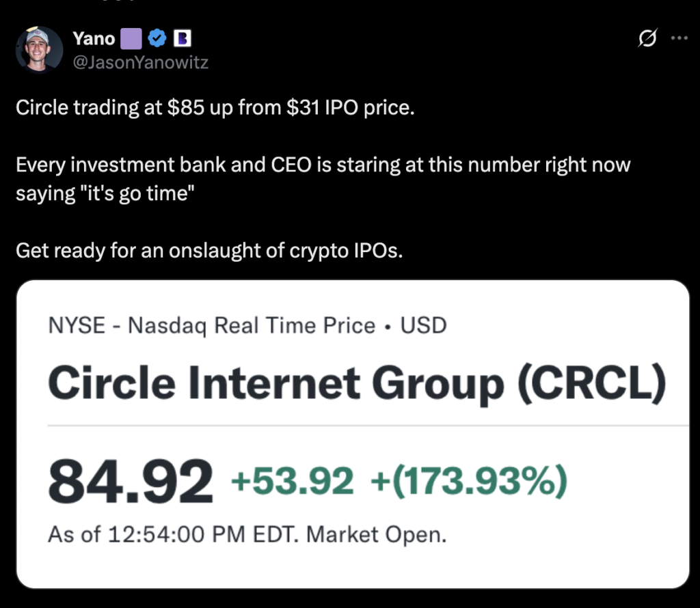Open Yano's profile avatar photo
Screen dimensions: 700x608
[x=39, y=49]
